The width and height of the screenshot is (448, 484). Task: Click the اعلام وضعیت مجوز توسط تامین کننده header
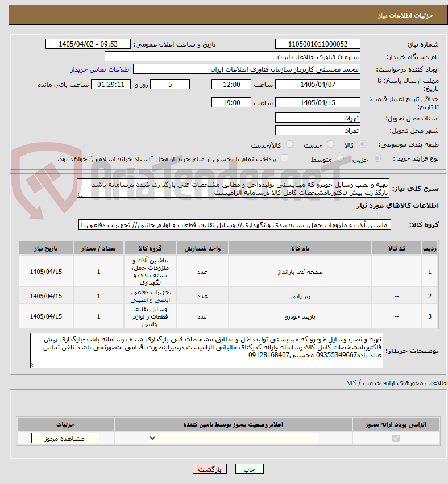point(233,425)
